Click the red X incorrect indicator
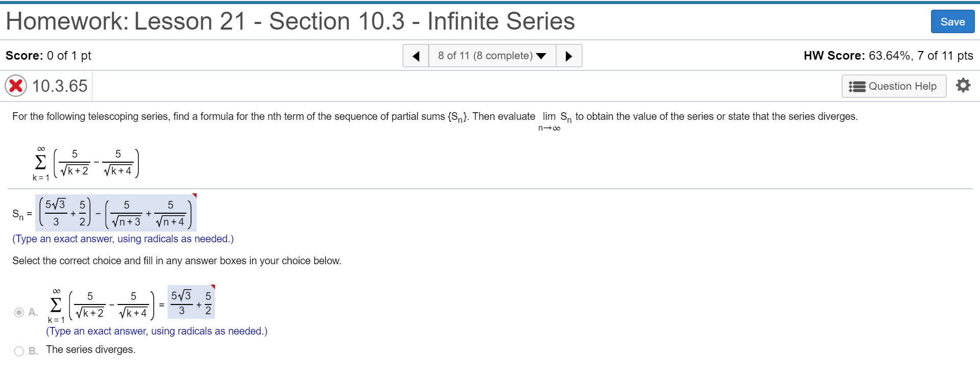Screen dimensions: 980x381 [x=16, y=85]
